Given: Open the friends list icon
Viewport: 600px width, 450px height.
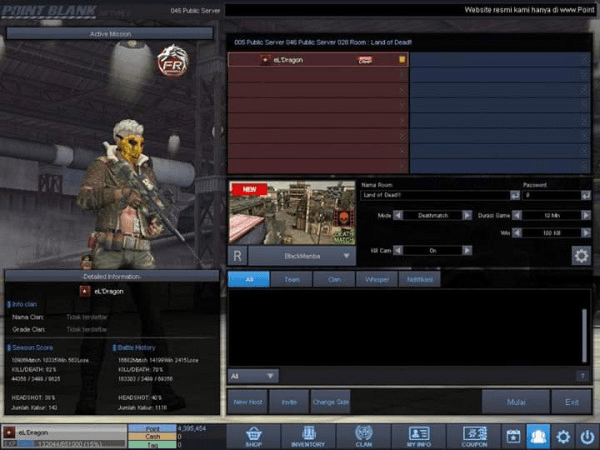Looking at the screenshot, I should [539, 436].
